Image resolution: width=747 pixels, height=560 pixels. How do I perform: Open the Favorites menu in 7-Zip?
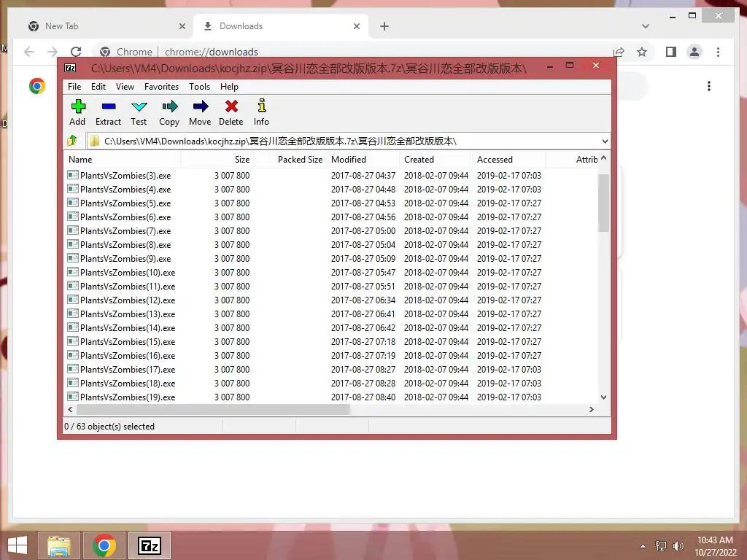pyautogui.click(x=161, y=87)
